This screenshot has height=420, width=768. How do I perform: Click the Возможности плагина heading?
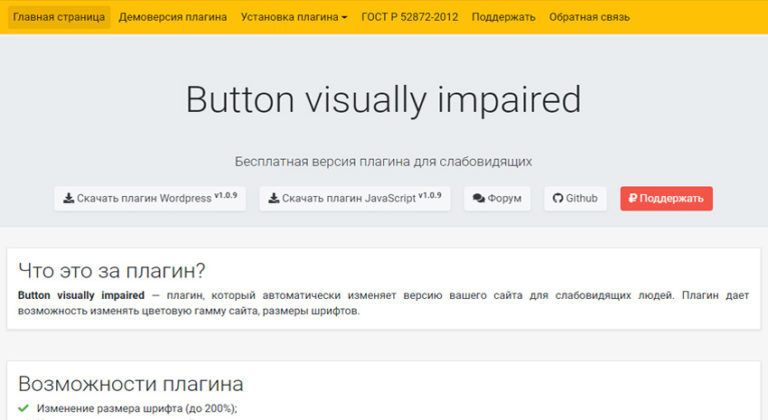[131, 384]
